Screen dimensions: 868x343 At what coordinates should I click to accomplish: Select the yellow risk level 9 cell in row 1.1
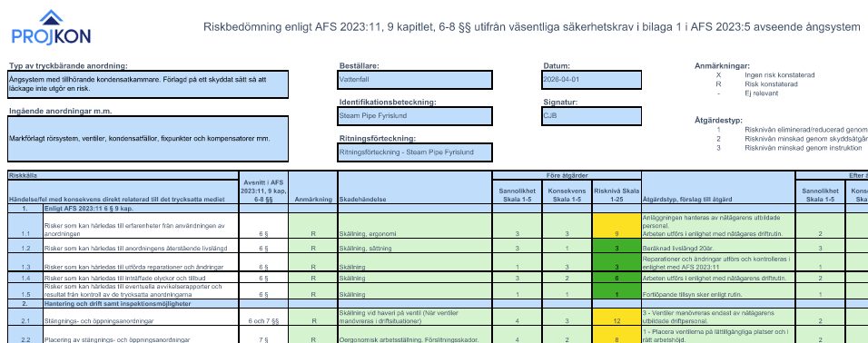click(616, 226)
